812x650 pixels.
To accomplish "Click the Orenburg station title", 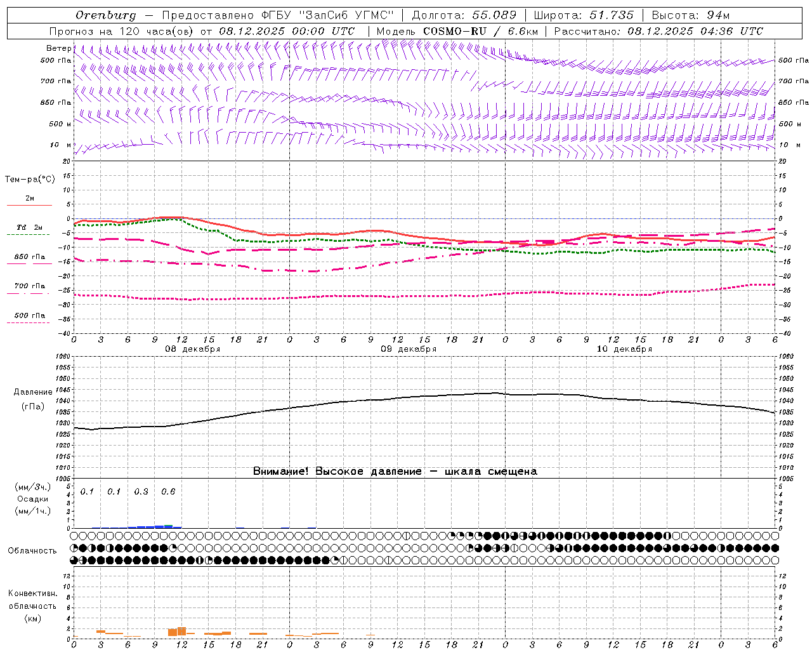I will (105, 15).
